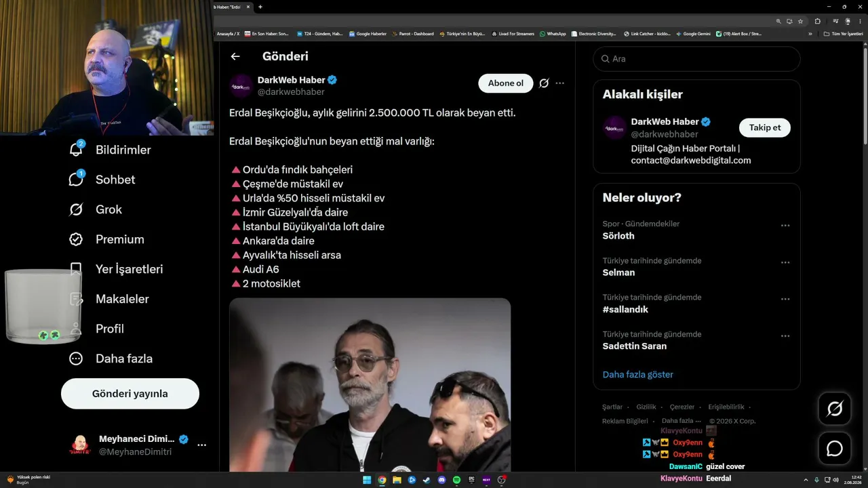The image size is (868, 488).
Task: Zoom page using the magnifier icon
Action: coord(778,21)
